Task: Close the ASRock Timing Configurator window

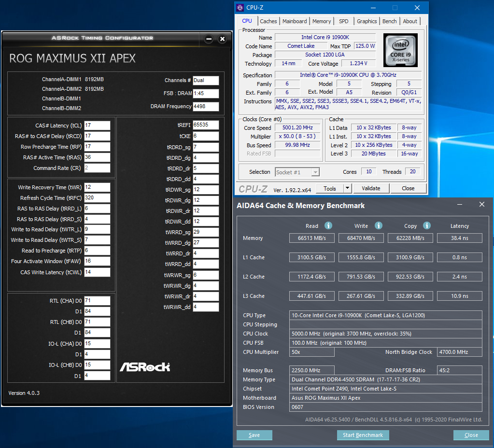Action: tap(223, 39)
